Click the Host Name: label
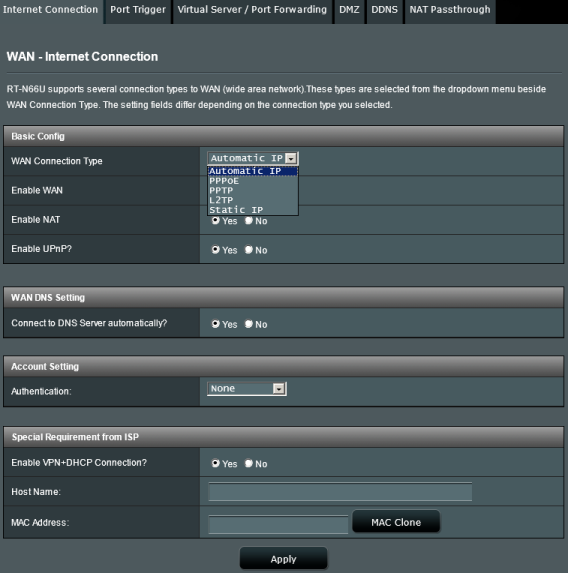The height and width of the screenshot is (573, 568). [x=36, y=492]
